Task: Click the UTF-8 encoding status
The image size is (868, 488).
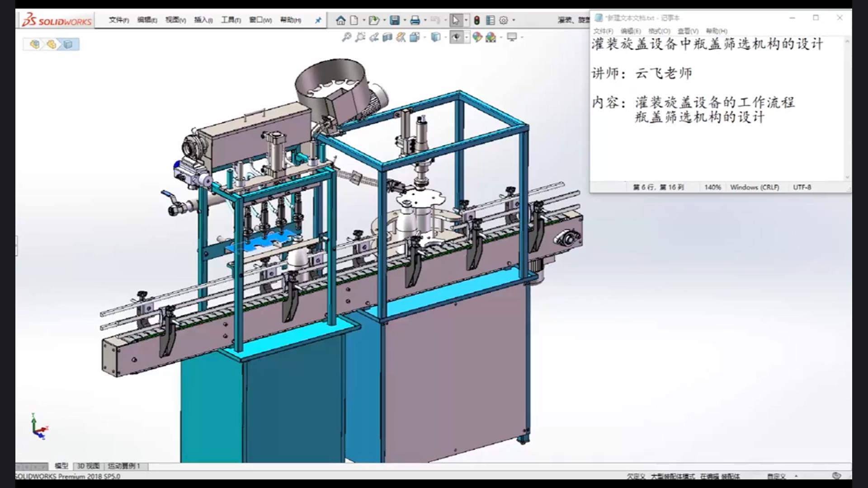Action: click(802, 187)
